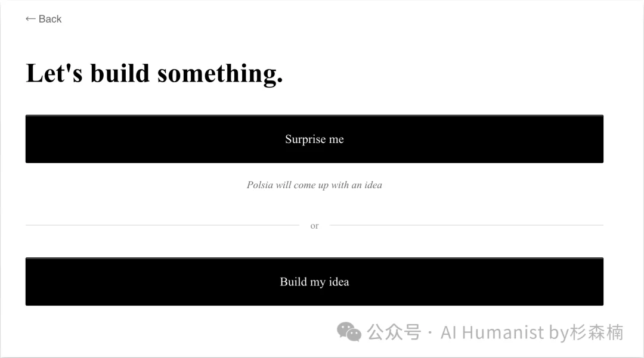Click the larger chat bubble in the watermark logo

(345, 330)
